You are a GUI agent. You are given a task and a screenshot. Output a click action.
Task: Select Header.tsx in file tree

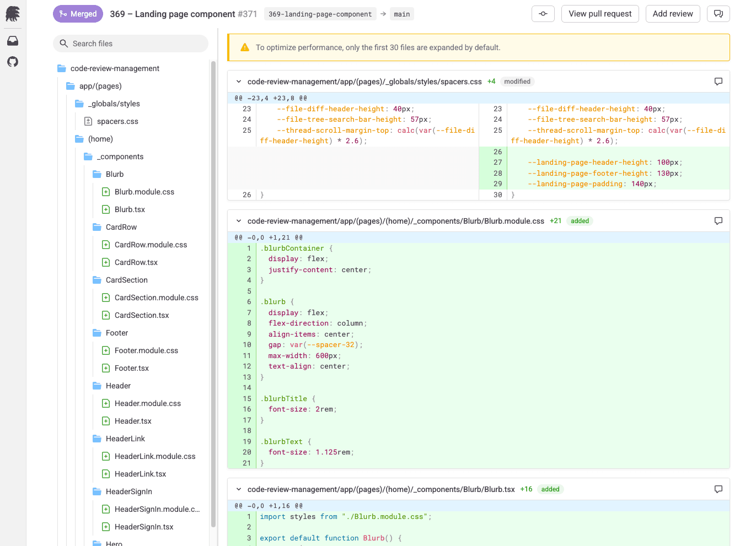127,421
